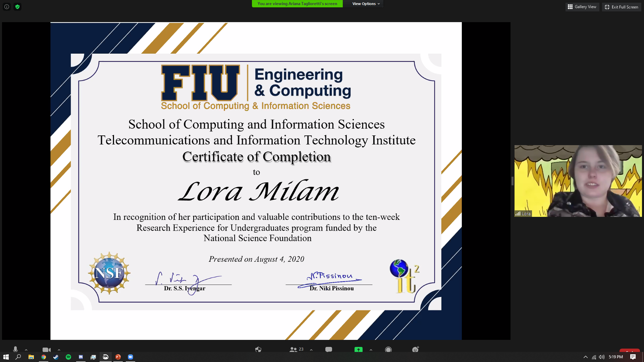
Task: Open the Security shield icon
Action: point(258,349)
